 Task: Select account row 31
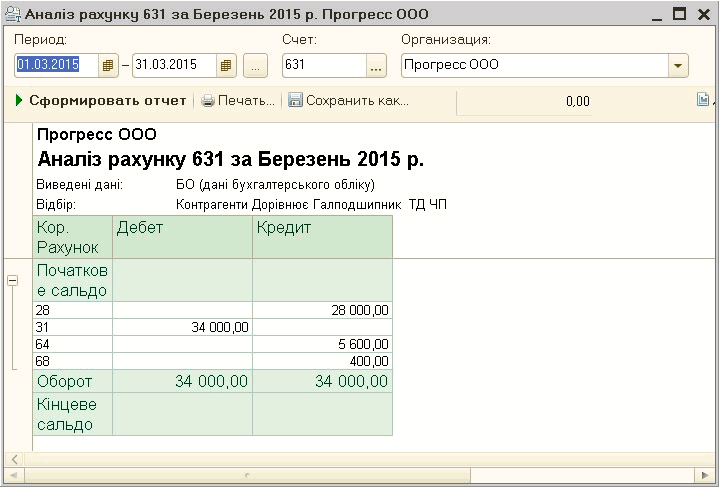[72, 327]
